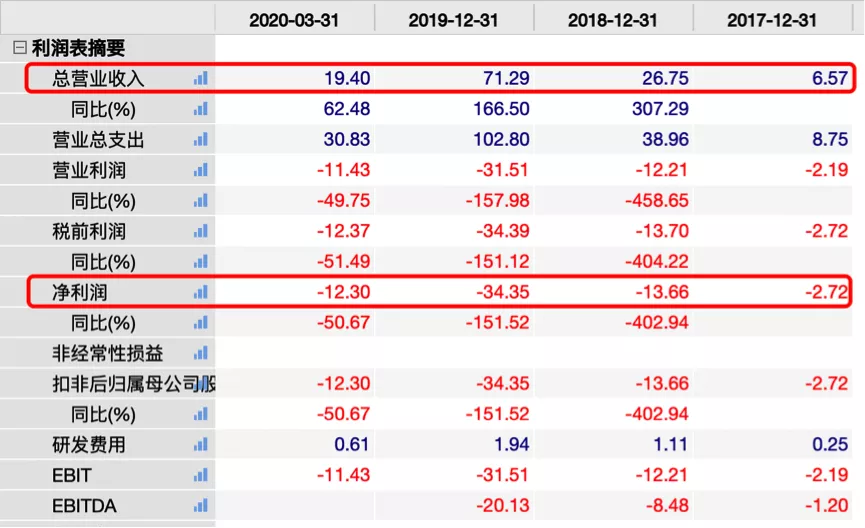Click the 19.40 revenue cell
Image resolution: width=865 pixels, height=528 pixels.
point(347,78)
